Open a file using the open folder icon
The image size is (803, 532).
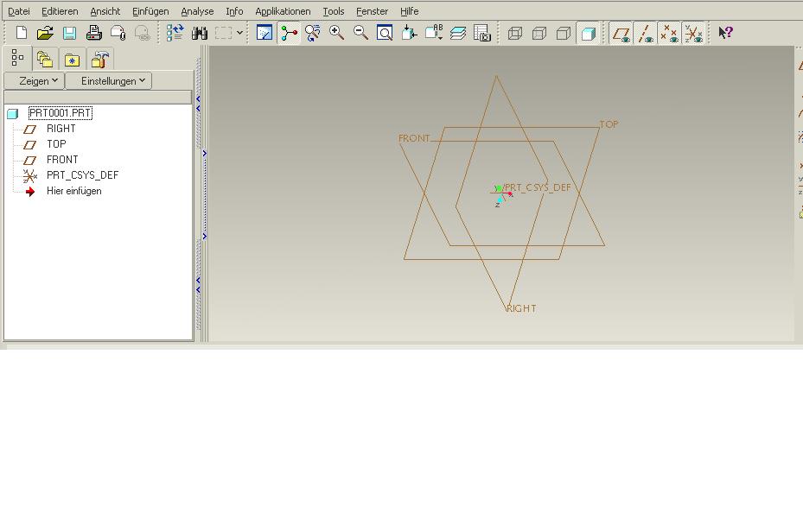click(x=45, y=33)
